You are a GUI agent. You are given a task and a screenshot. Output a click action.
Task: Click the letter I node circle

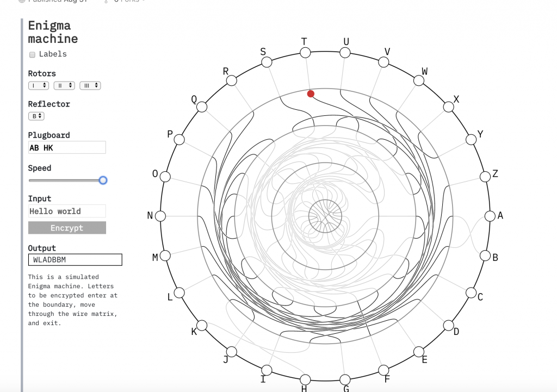point(267,370)
